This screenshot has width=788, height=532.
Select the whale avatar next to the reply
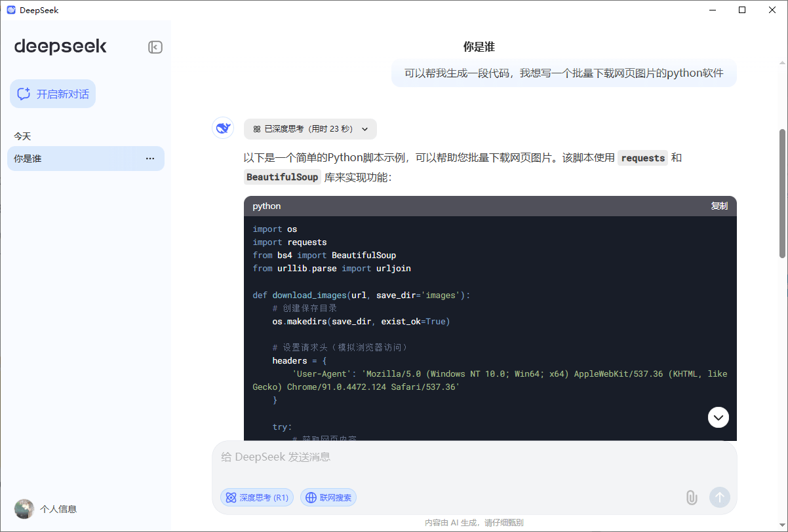pos(222,128)
